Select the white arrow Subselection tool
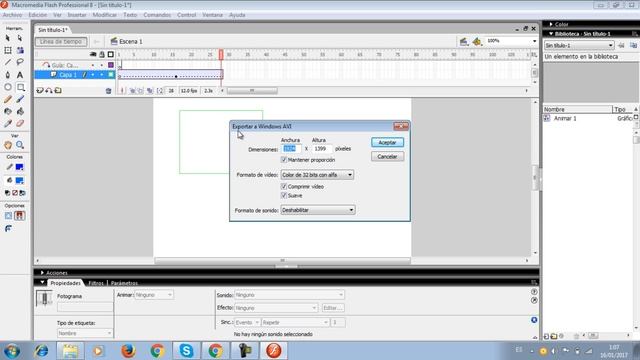This screenshot has height=360, width=640. point(20,38)
